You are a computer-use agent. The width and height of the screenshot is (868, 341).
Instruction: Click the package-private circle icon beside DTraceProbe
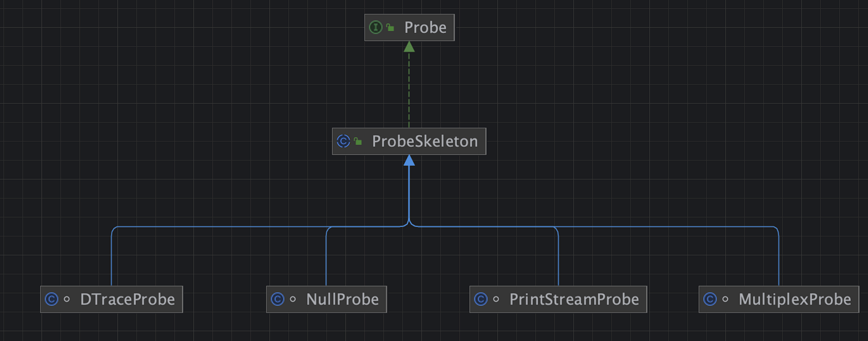coord(67,299)
